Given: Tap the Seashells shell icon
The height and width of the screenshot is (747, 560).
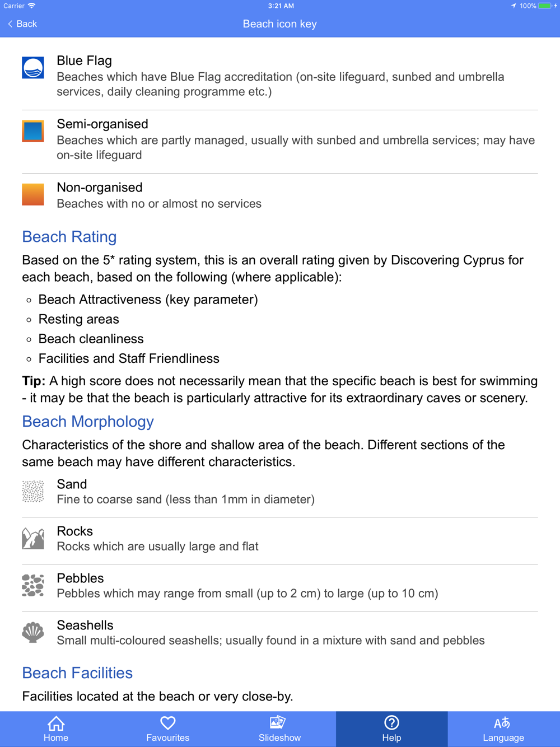Looking at the screenshot, I should pos(33,632).
